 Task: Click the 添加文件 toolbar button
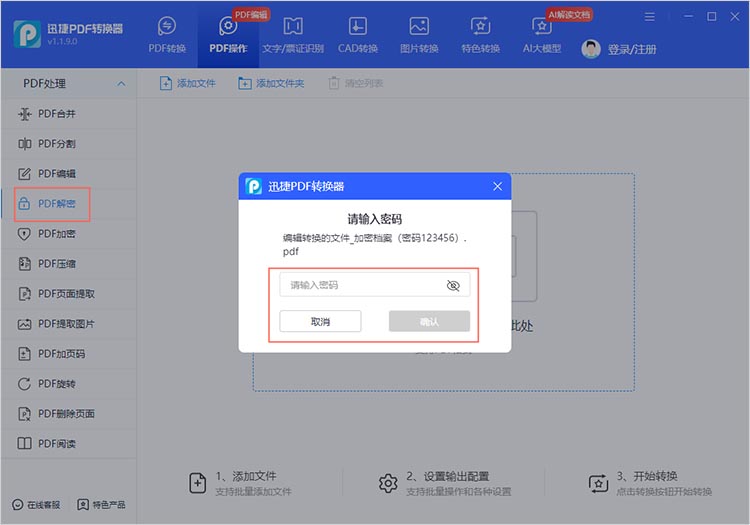(x=188, y=83)
